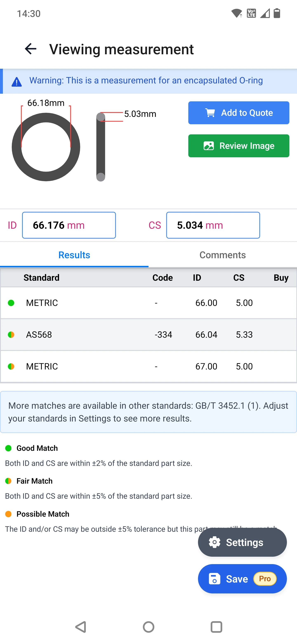Click the warning triangle icon

(x=17, y=82)
